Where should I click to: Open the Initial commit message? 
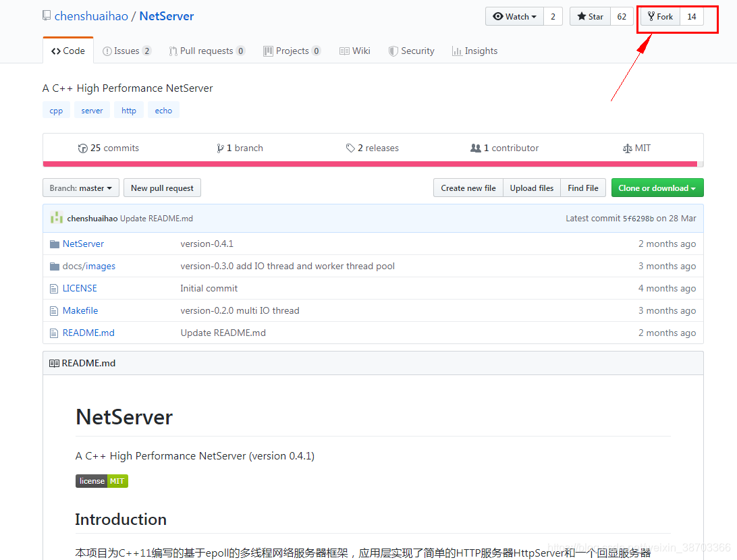209,289
